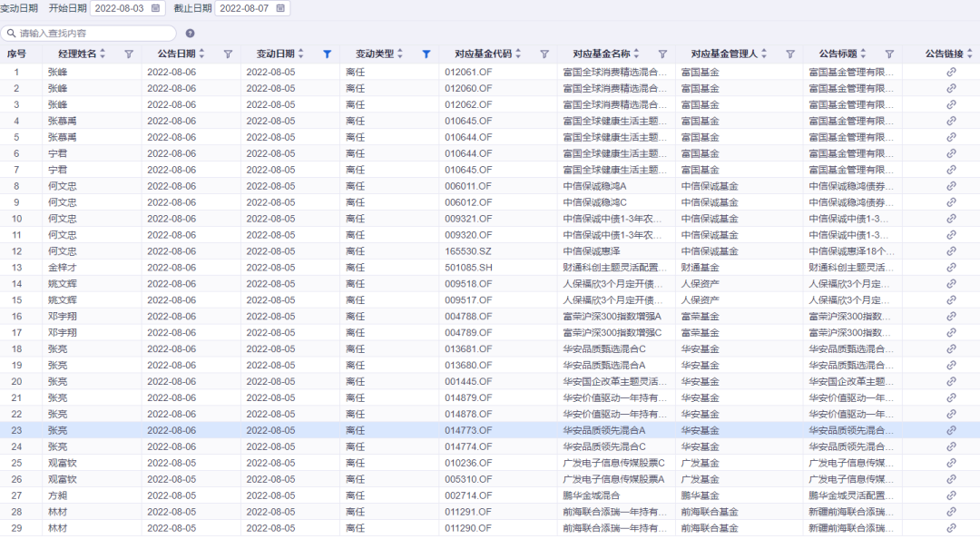Screen dimensions: 980x549
Task: Sort by 对应基金名称 column arrows
Action: (636, 54)
